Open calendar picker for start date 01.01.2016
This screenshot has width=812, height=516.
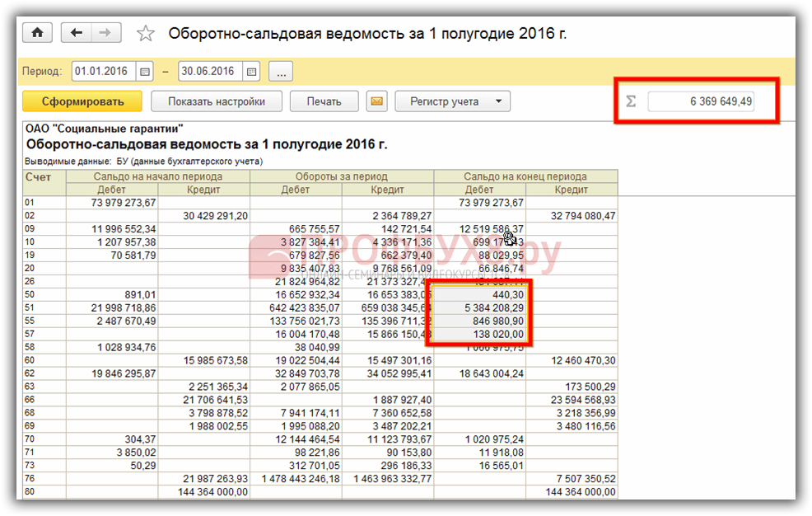click(145, 72)
